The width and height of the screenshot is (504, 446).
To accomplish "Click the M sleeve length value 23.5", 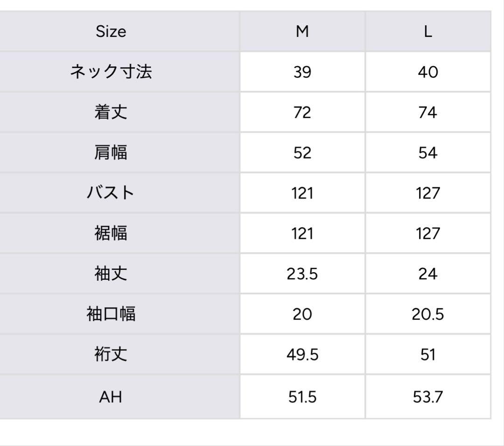I will coord(302,274).
